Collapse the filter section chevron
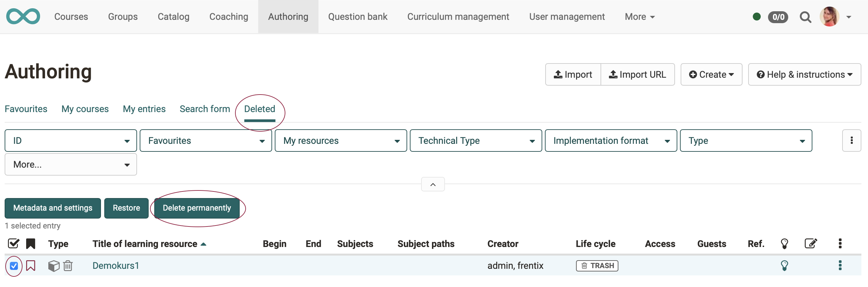This screenshot has width=868, height=287. [433, 184]
